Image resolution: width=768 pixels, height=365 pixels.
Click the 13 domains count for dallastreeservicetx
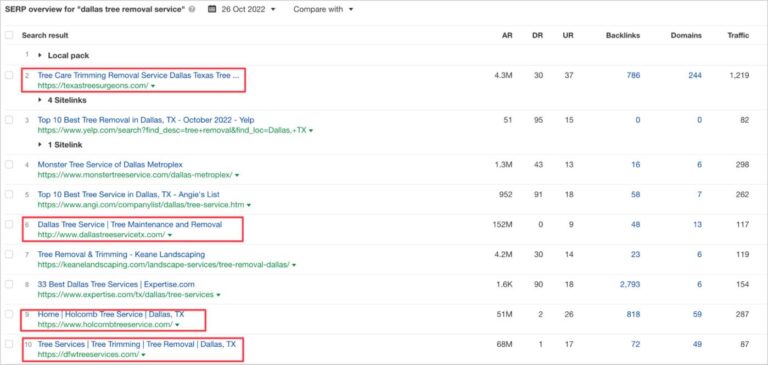coord(697,224)
